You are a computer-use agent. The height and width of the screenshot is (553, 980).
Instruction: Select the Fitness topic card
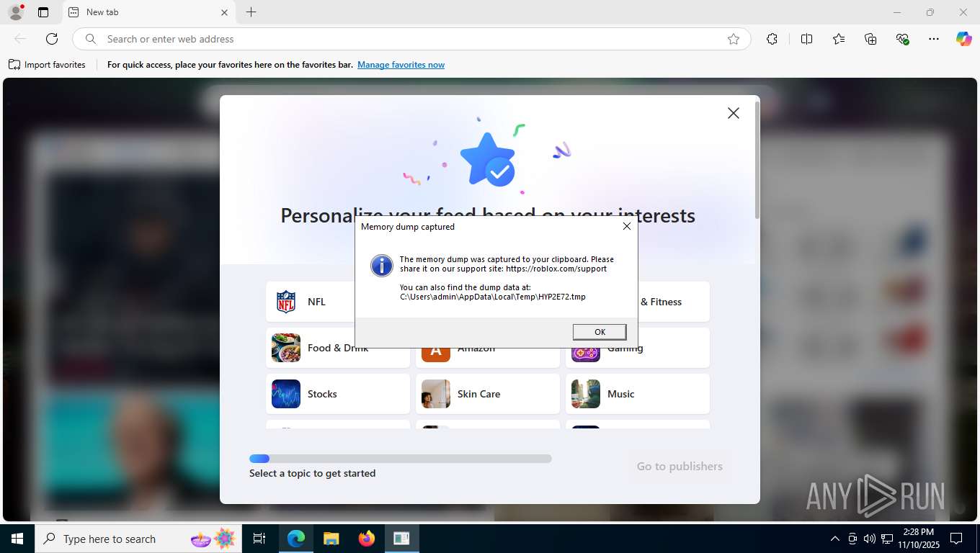coord(674,302)
